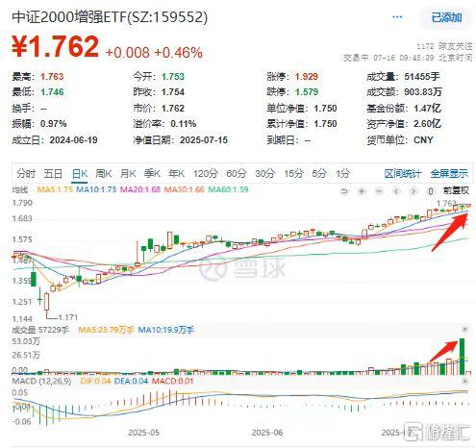Click the tallest green volume bar

pyautogui.click(x=462, y=357)
